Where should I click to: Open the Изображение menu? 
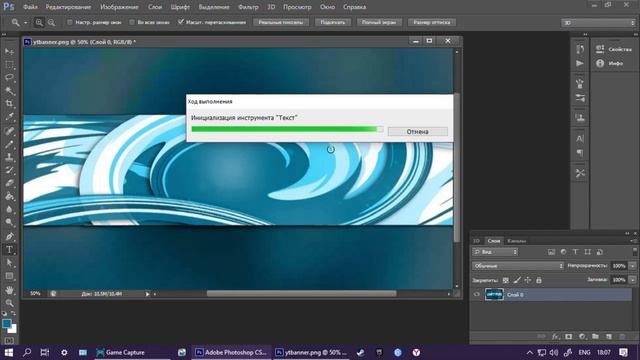point(119,7)
